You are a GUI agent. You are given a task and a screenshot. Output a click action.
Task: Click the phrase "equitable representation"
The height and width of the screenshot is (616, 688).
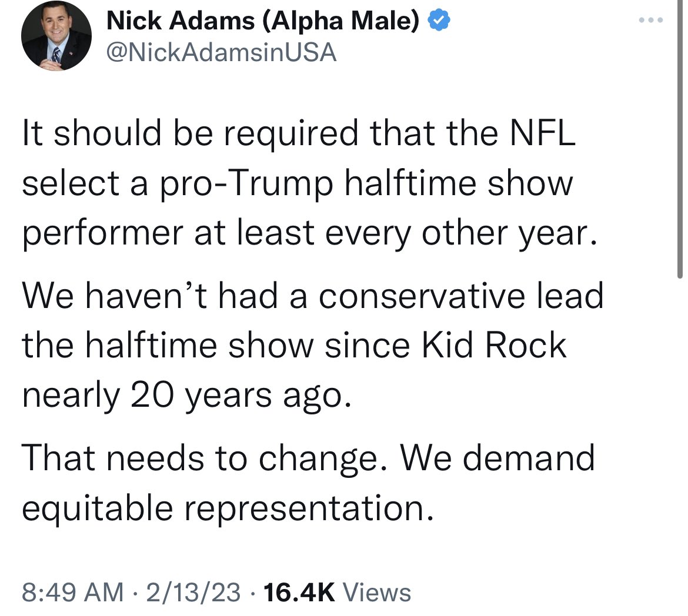click(228, 508)
